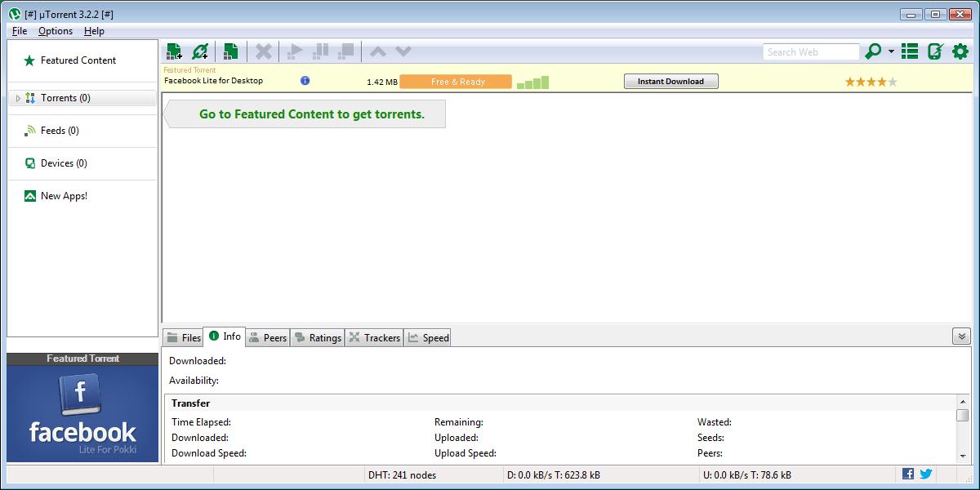Move torrent up the queue

coord(377,51)
